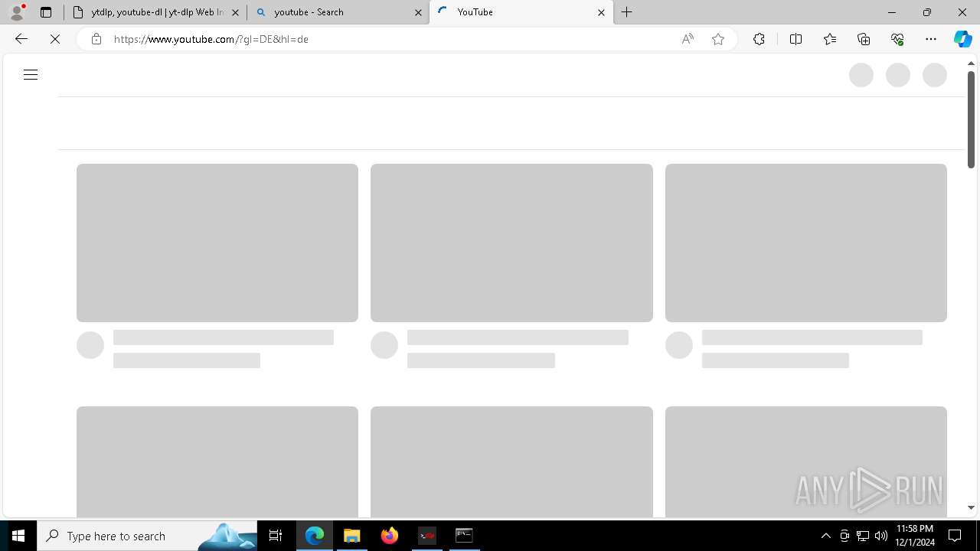Screen dimensions: 980x551
Task: Show hidden system tray icons
Action: point(825,536)
